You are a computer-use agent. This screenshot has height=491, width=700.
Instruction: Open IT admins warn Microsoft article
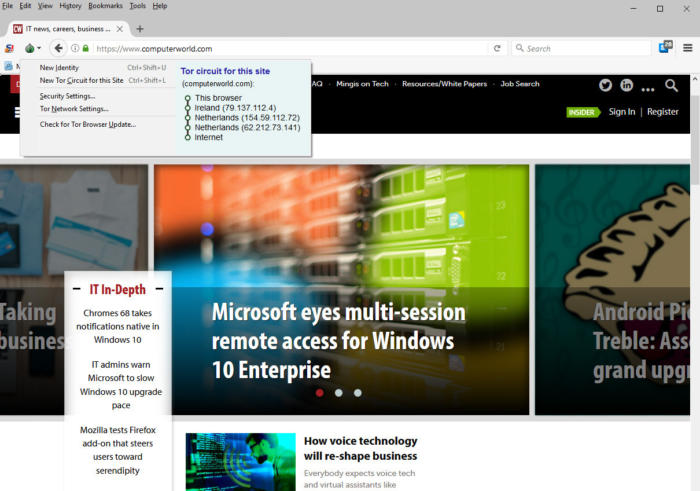121,385
